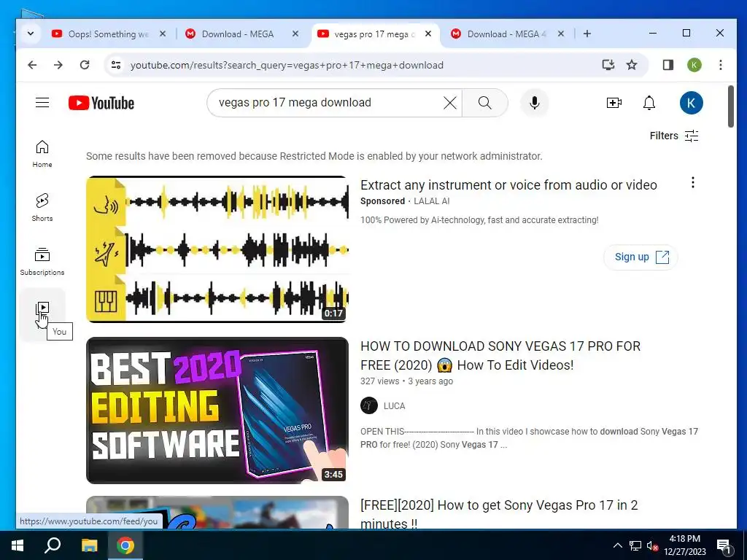Viewport: 747px width, 560px height.
Task: Open Home in the sidebar
Action: (42, 154)
